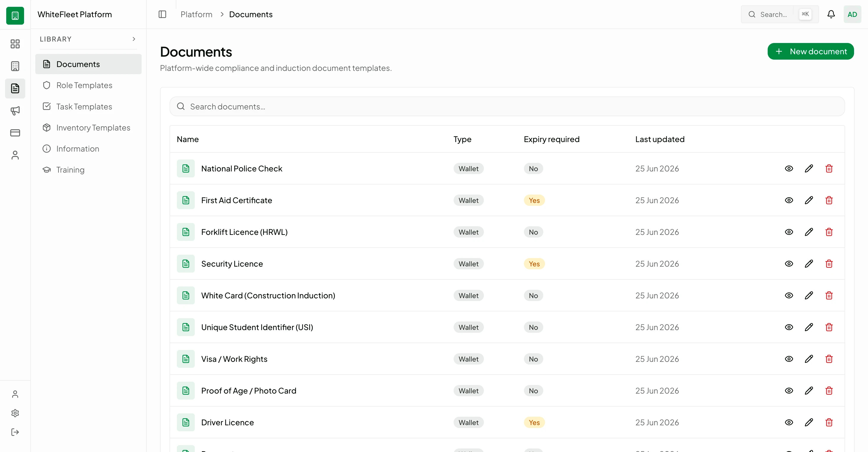View the Proof of Age / Photo Card document
Image resolution: width=868 pixels, height=452 pixels.
[789, 390]
